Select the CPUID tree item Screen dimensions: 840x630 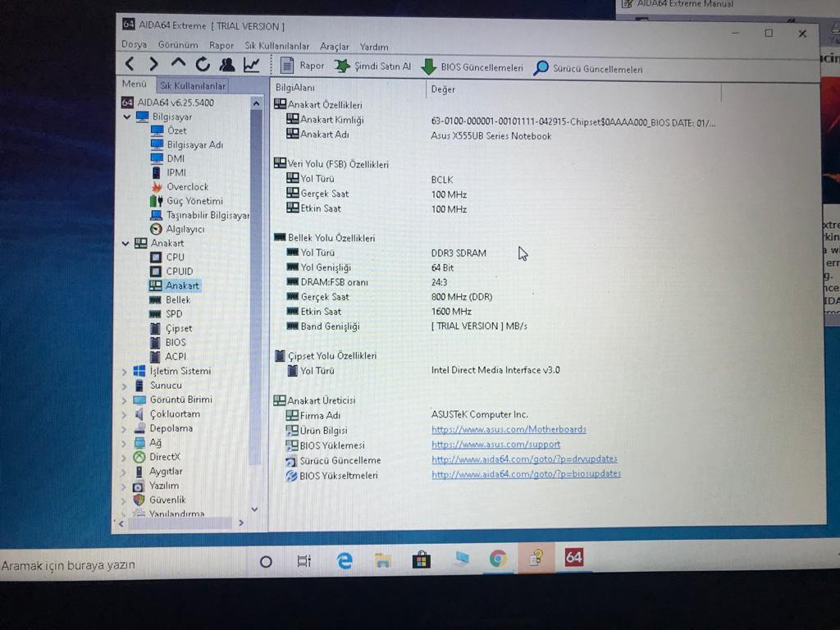click(x=171, y=271)
